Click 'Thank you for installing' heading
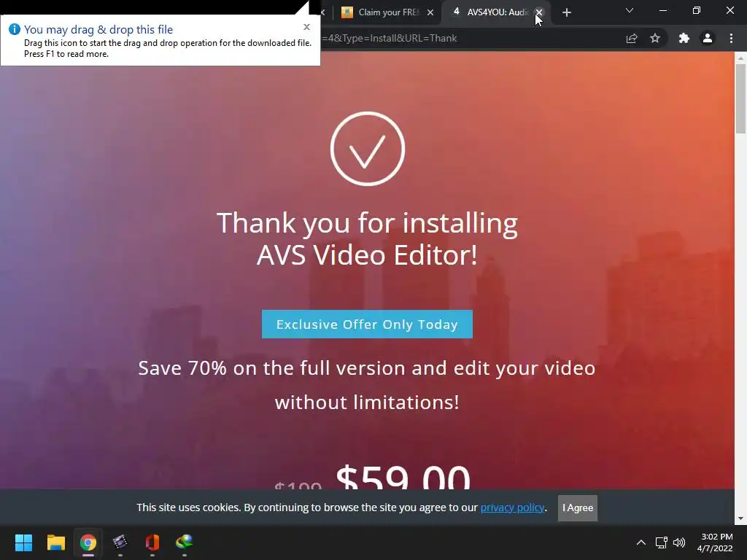 click(367, 222)
